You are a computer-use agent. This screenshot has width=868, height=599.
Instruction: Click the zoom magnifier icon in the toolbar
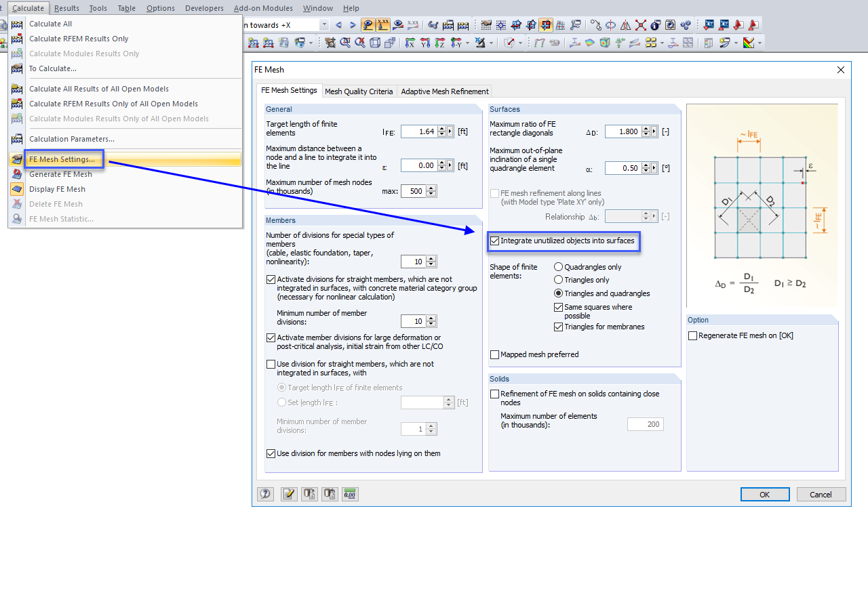344,44
